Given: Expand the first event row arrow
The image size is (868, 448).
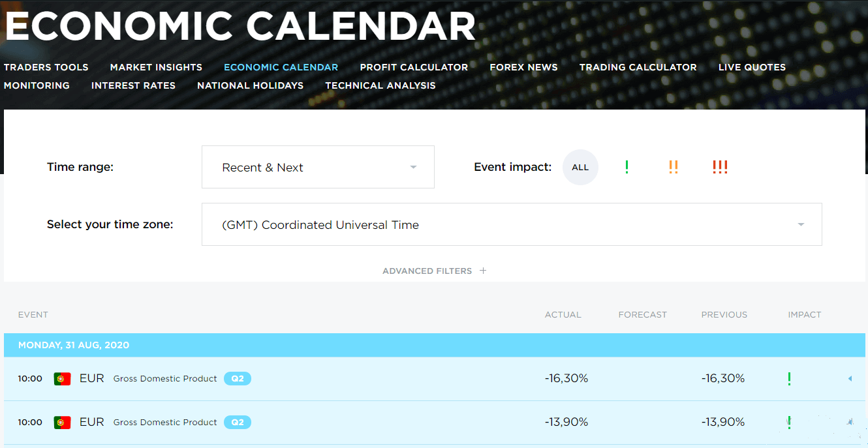Looking at the screenshot, I should click(x=850, y=378).
